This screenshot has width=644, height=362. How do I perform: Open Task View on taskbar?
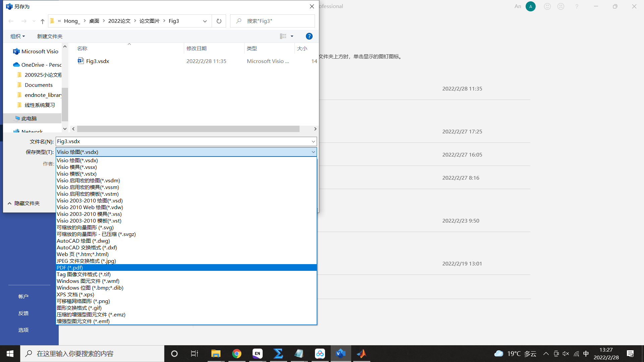pyautogui.click(x=195, y=354)
